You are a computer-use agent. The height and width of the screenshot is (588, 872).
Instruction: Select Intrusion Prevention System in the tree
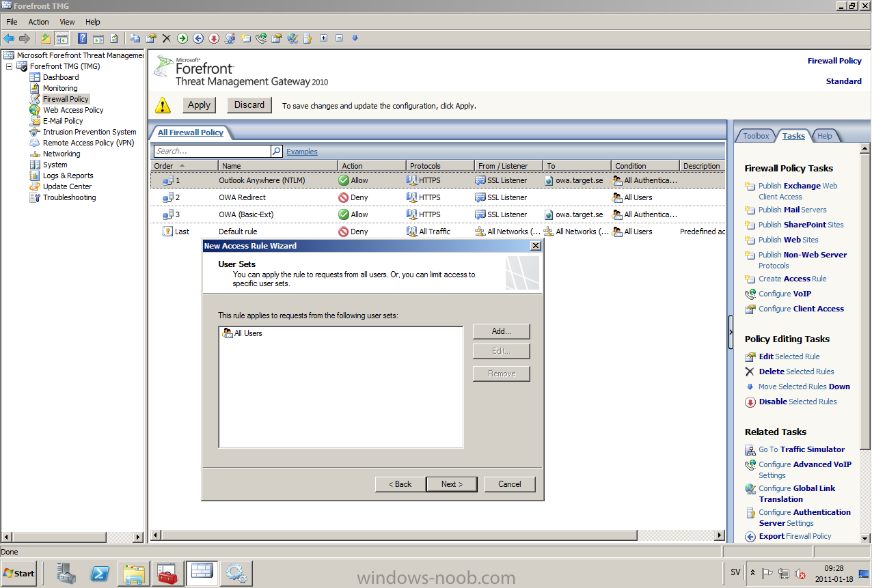[90, 132]
